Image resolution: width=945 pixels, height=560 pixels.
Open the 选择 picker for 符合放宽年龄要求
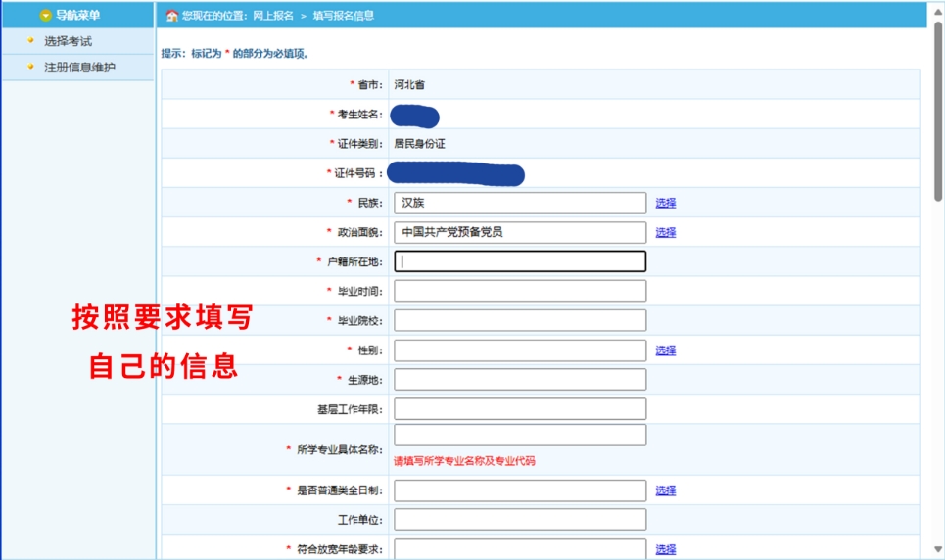tap(666, 549)
